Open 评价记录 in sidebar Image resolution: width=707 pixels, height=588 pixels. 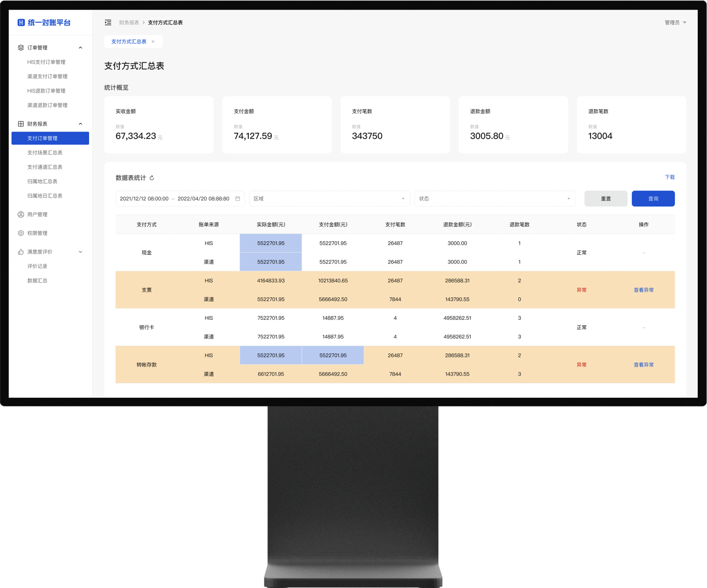[x=37, y=266]
